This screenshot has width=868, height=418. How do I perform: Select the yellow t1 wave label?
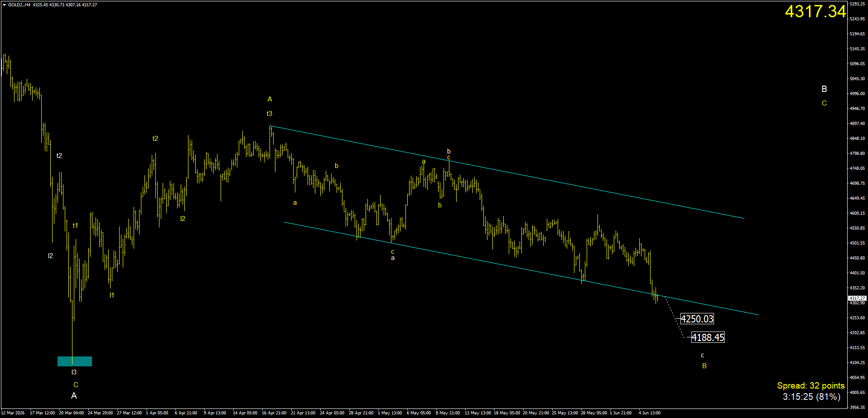pos(75,226)
